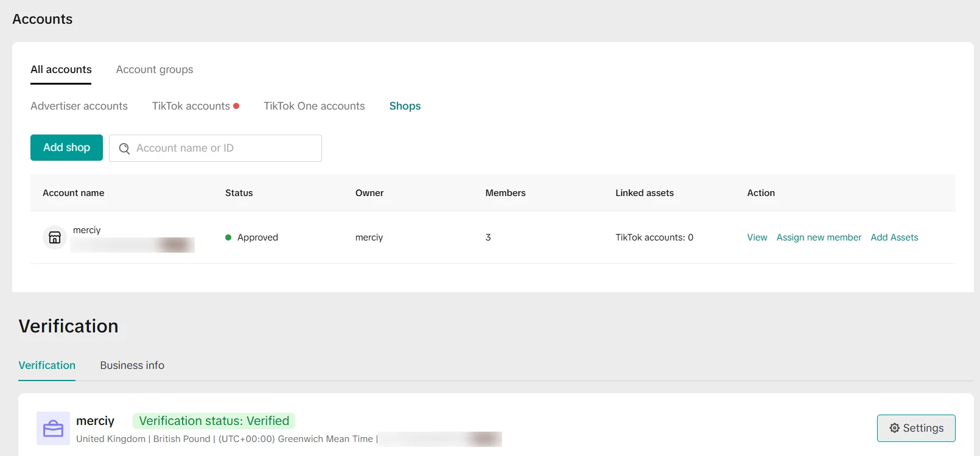Open TikTok One accounts sub-tab

pos(314,106)
